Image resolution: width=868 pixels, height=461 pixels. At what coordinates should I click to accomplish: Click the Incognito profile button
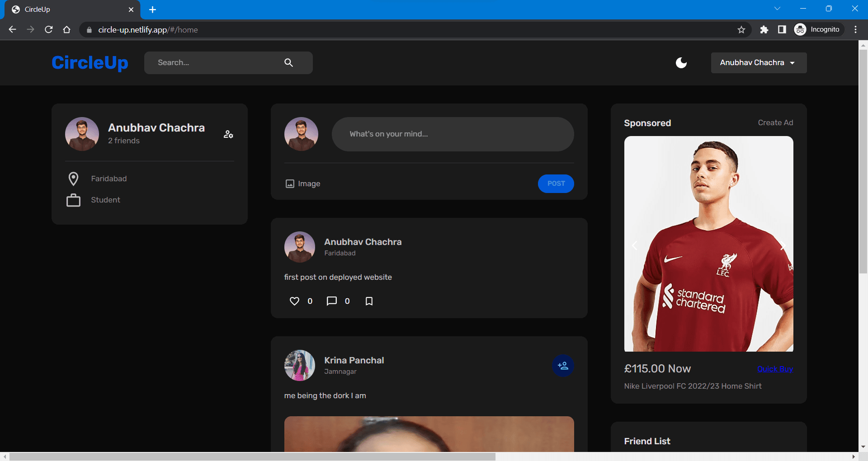click(818, 29)
